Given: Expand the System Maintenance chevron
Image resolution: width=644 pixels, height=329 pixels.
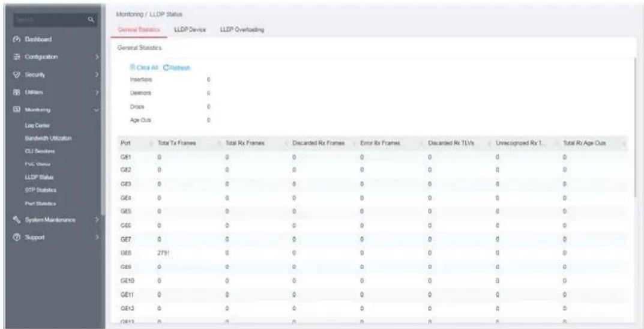Looking at the screenshot, I should pyautogui.click(x=97, y=220).
